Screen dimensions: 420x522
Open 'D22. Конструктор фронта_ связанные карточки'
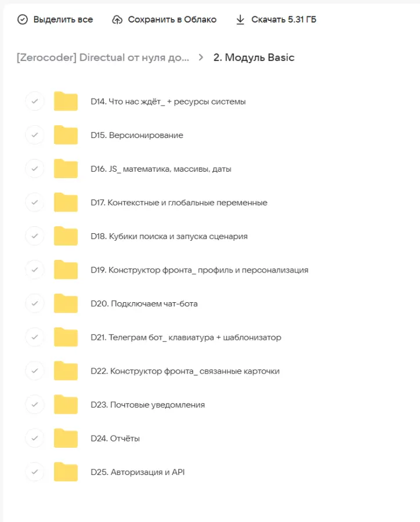pyautogui.click(x=184, y=371)
